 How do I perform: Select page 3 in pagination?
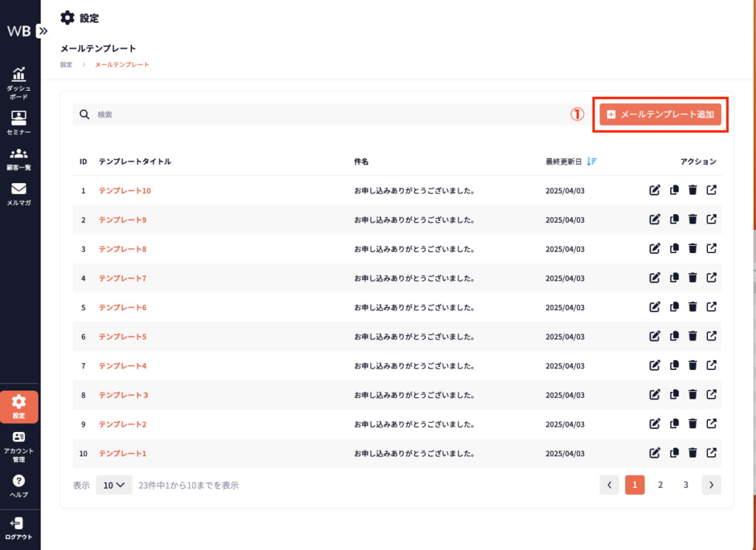(686, 485)
